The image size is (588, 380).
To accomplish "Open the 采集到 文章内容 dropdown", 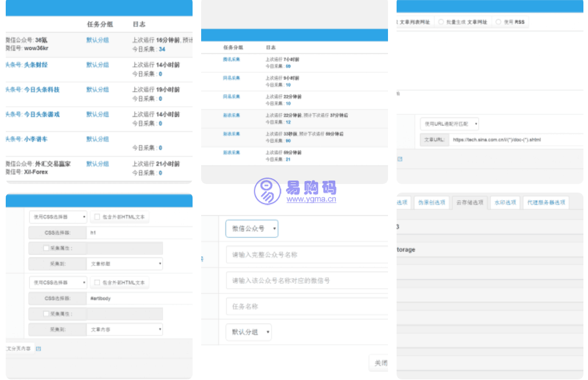I will point(125,330).
